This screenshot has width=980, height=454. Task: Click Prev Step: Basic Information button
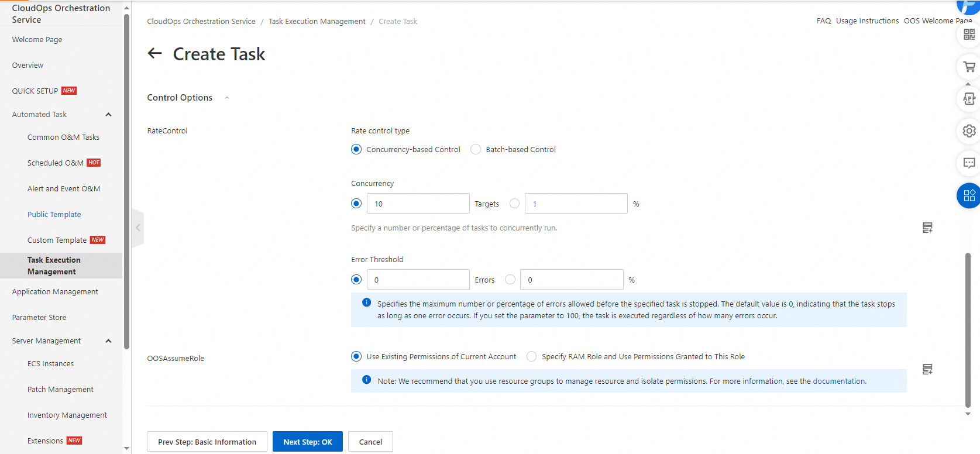[207, 442]
